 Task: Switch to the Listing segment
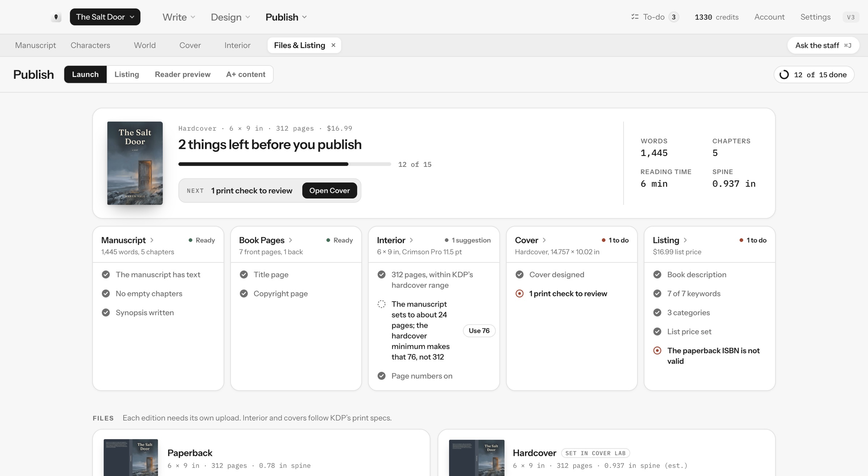[x=127, y=74]
